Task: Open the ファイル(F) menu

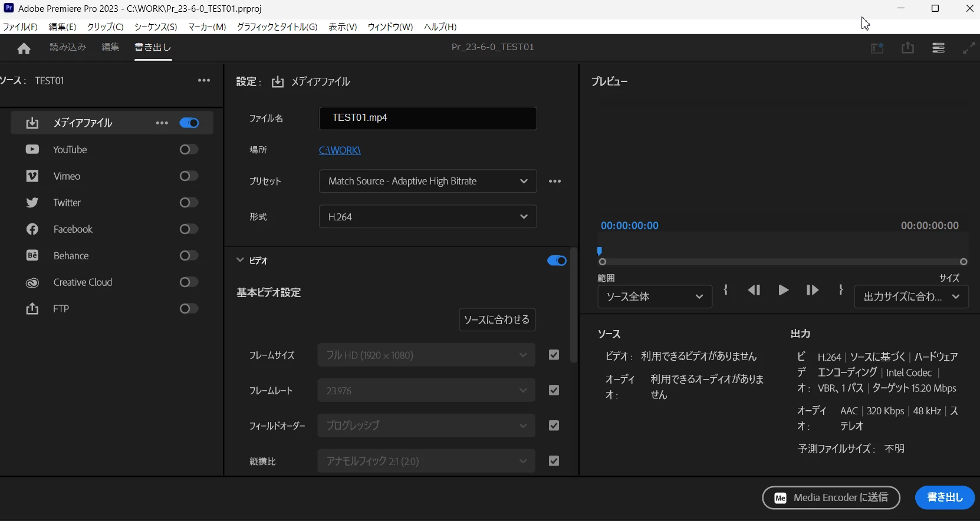Action: pos(20,27)
